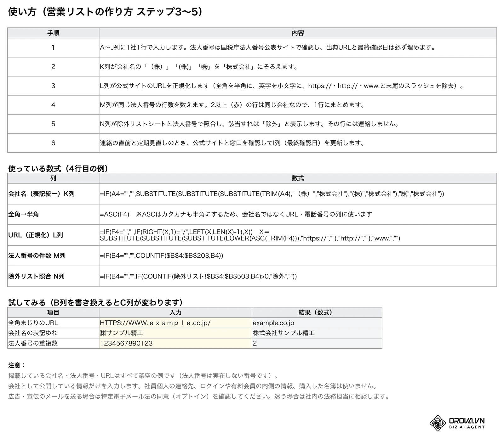
Task: Select the input cell '㈱サンプル精工'
Action: pos(175,333)
